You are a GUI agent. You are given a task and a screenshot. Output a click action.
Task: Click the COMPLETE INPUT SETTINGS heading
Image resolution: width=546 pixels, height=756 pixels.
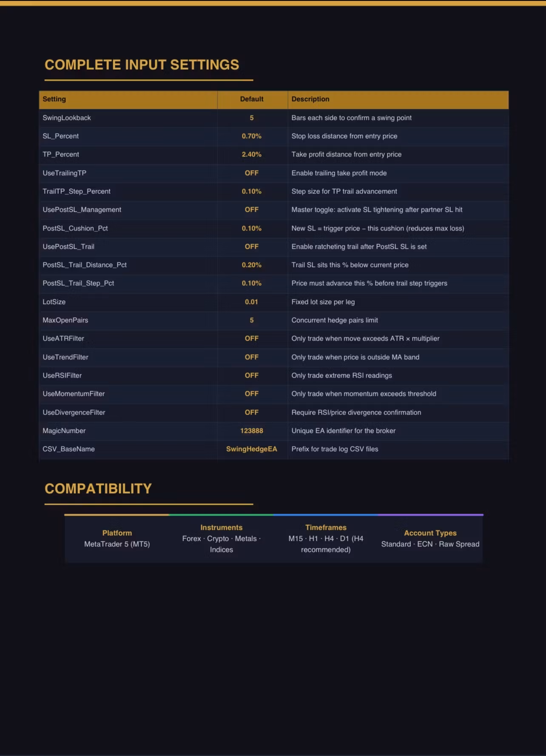pyautogui.click(x=142, y=65)
